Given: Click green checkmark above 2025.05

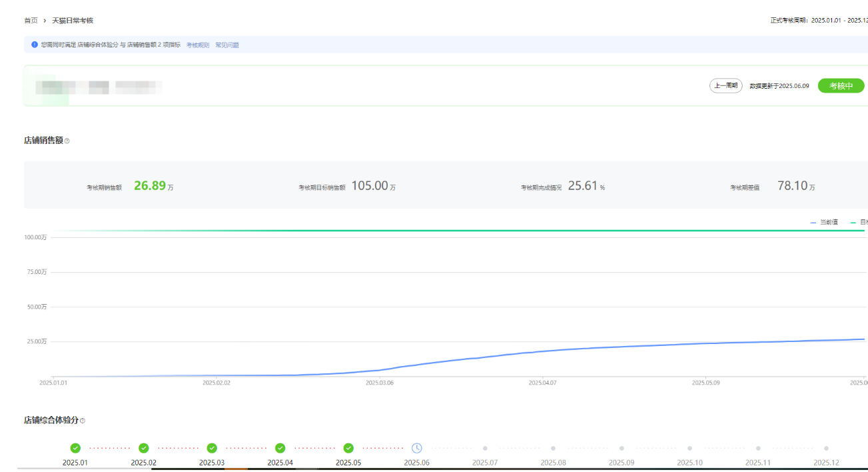Looking at the screenshot, I should pyautogui.click(x=348, y=448).
